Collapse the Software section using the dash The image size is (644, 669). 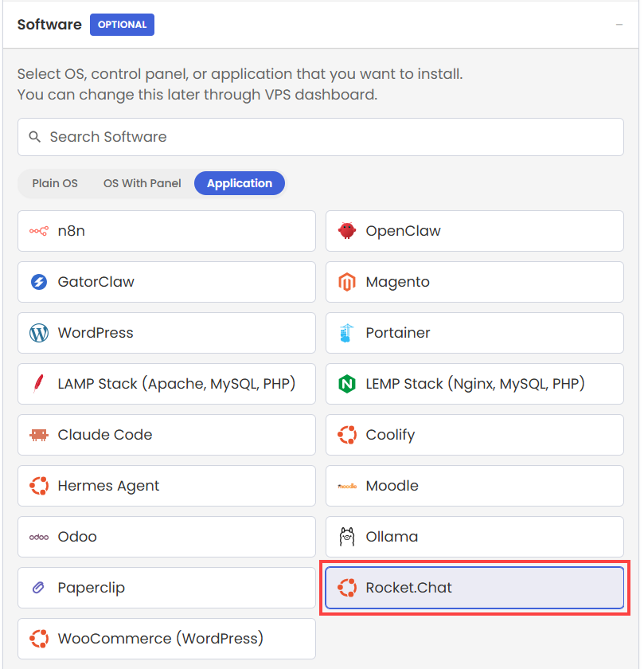pyautogui.click(x=619, y=25)
